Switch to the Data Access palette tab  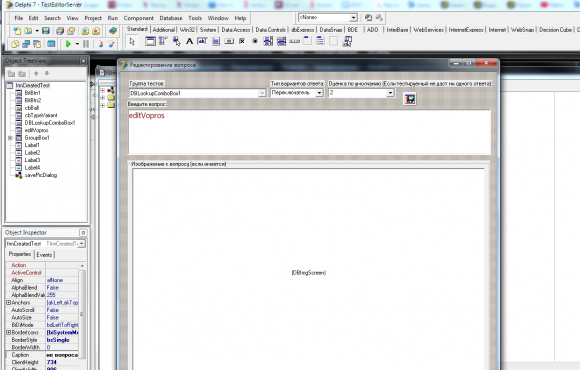[236, 30]
